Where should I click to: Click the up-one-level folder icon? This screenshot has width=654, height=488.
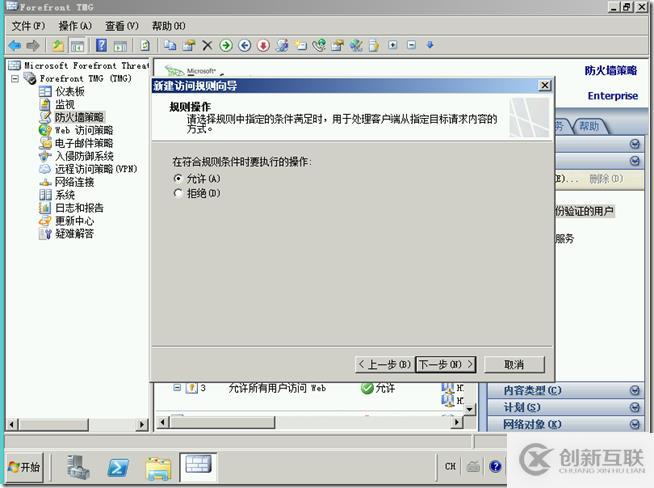tap(58, 45)
